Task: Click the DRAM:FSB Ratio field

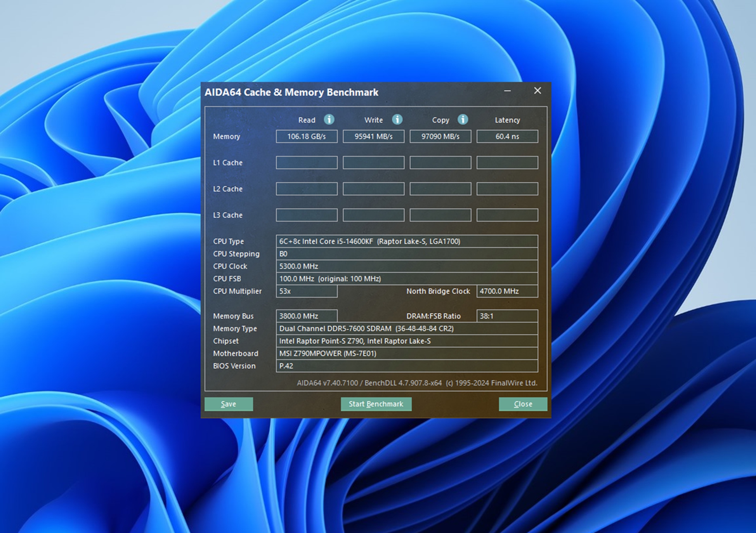Action: 507,316
